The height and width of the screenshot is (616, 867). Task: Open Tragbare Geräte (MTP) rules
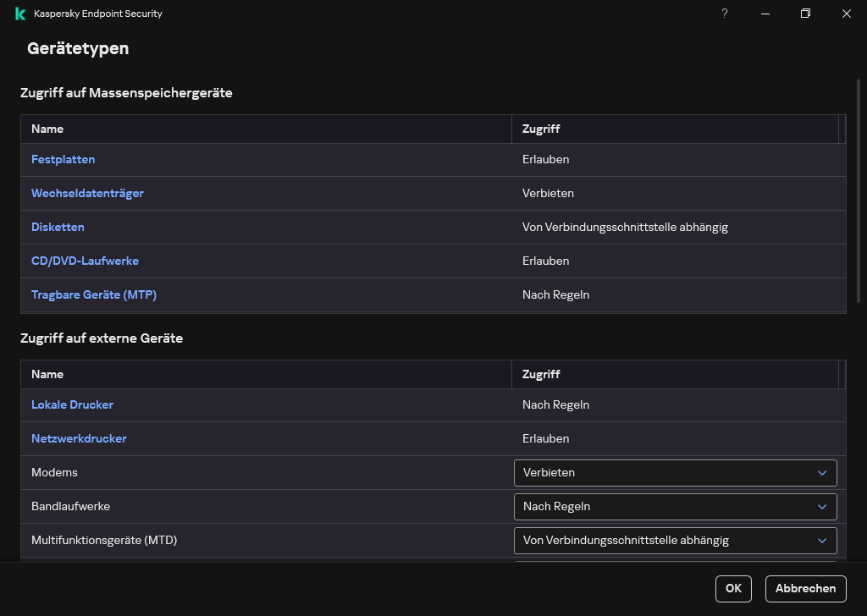point(94,294)
